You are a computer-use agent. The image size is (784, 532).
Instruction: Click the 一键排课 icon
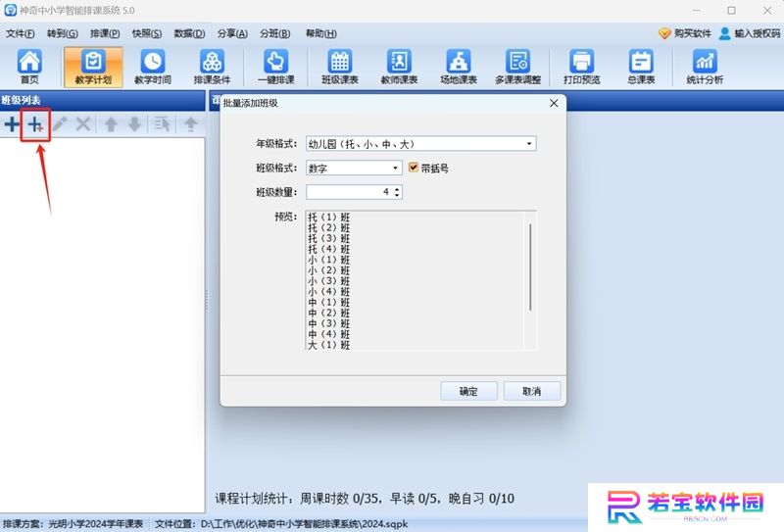276,67
